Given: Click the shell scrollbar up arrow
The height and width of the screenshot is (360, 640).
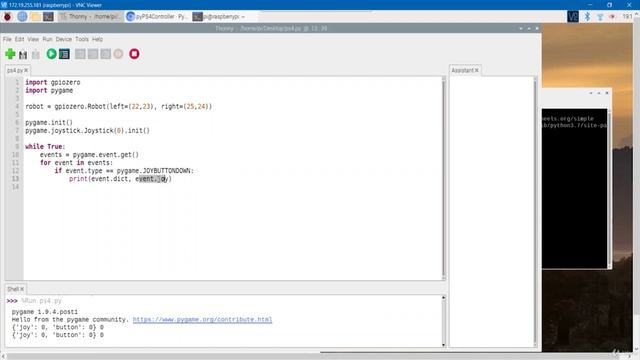Looking at the screenshot, I should [x=443, y=298].
